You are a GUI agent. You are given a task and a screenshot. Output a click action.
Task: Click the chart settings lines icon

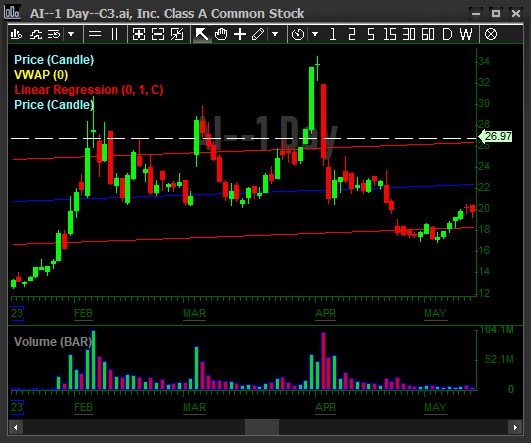pyautogui.click(x=54, y=34)
